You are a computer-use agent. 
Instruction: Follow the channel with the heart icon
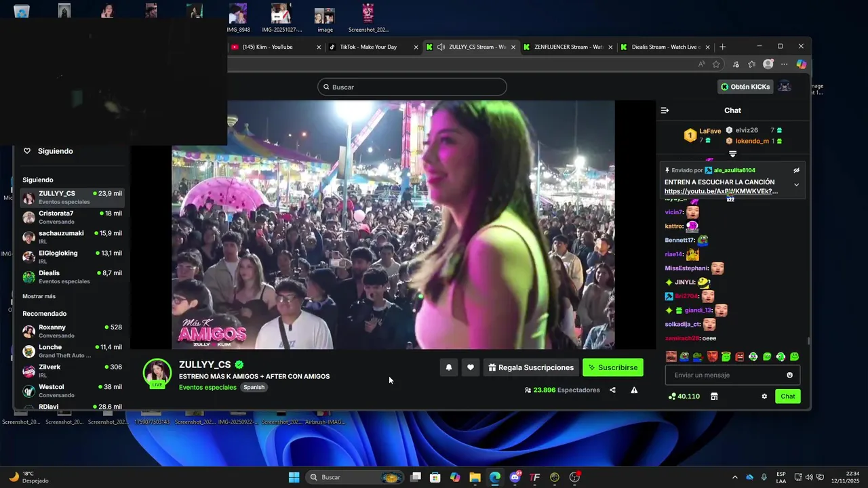click(471, 367)
